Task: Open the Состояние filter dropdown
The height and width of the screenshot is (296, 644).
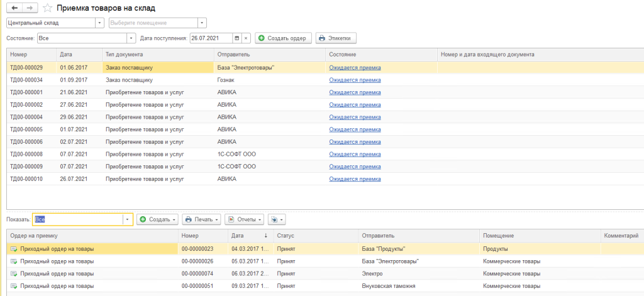Action: coord(131,38)
